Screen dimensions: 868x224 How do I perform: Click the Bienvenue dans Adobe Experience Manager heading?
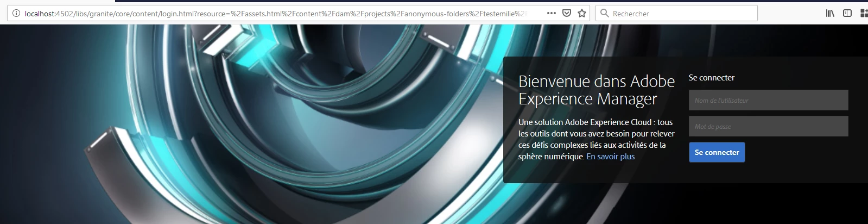point(596,90)
